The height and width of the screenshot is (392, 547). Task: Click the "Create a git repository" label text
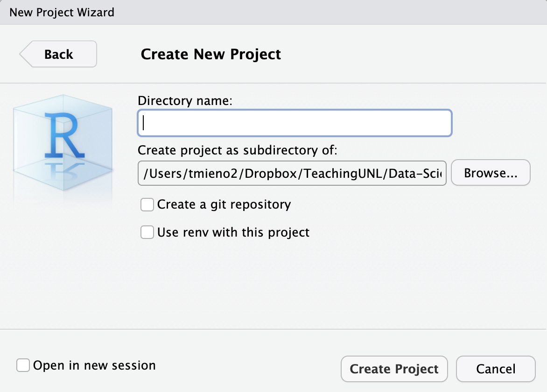[x=224, y=204]
